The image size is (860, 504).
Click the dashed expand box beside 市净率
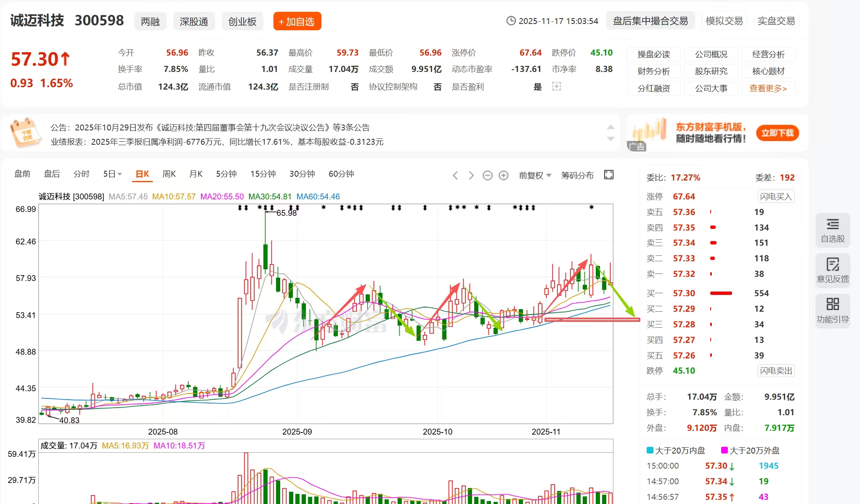click(556, 86)
